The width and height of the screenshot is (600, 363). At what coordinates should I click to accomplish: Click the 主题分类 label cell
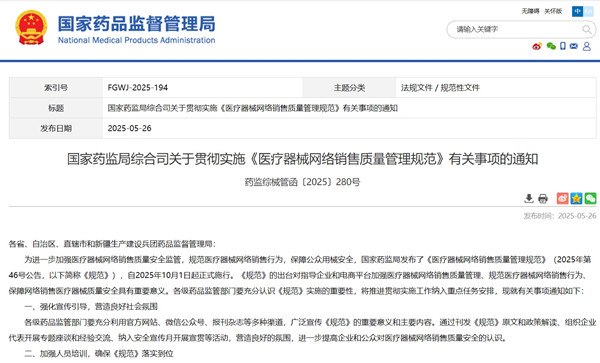349,88
